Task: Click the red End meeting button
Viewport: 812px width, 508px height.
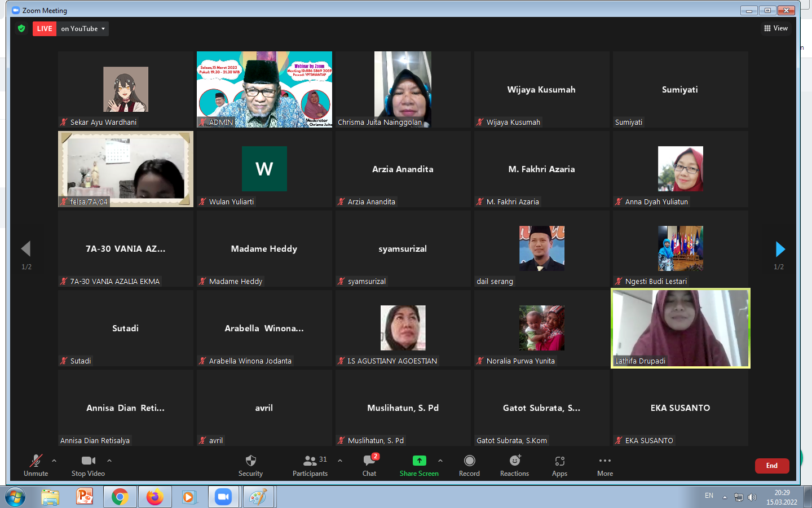Action: (x=771, y=466)
